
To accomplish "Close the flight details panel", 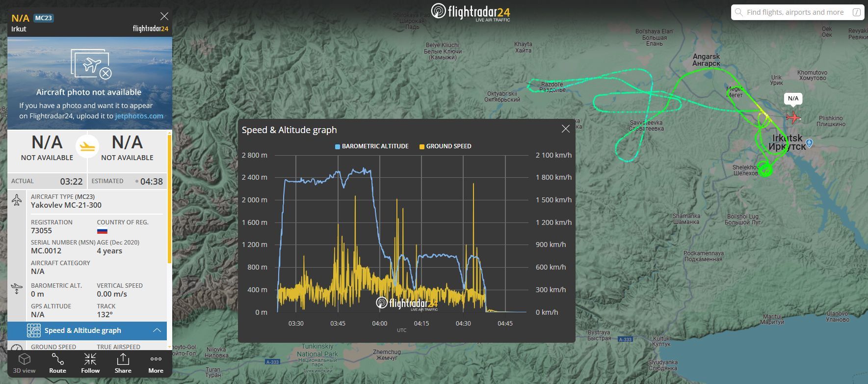I will [164, 16].
